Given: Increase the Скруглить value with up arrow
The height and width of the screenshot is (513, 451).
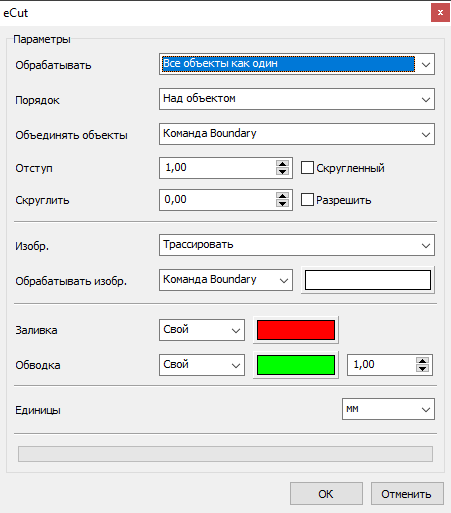Looking at the screenshot, I should pos(282,196).
